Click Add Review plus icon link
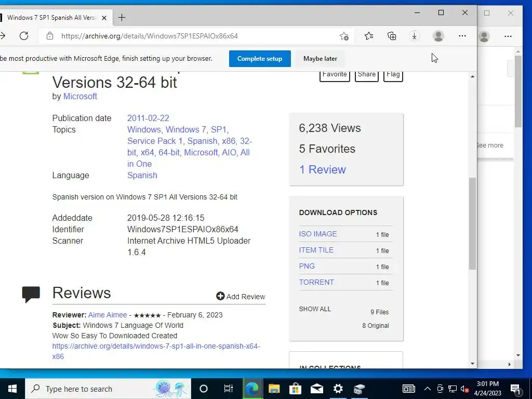The image size is (532, 399). point(241,297)
